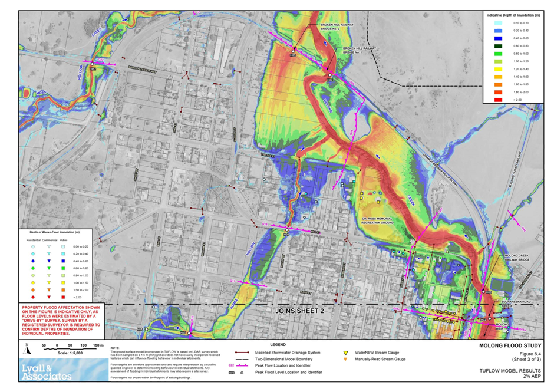Select the Two-Dimensional Model Boundary dash symbol
554x392 pixels.
(242, 359)
